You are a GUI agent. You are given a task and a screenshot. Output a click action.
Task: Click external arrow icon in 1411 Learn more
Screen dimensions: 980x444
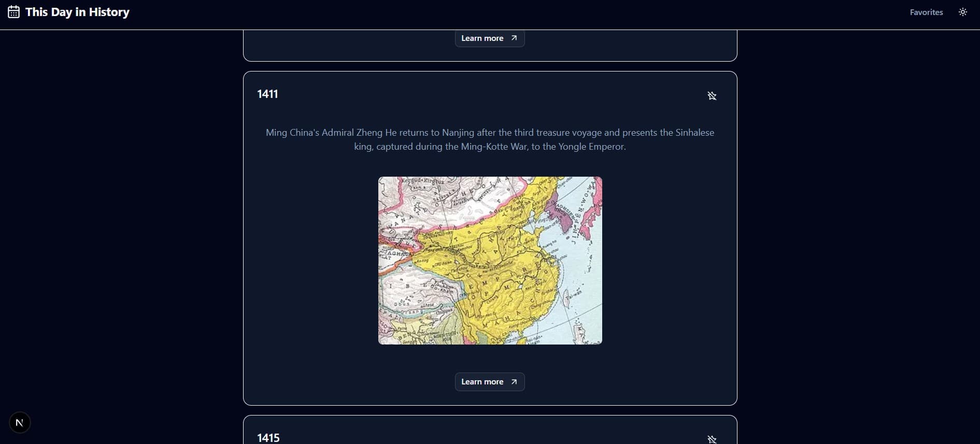click(x=514, y=382)
